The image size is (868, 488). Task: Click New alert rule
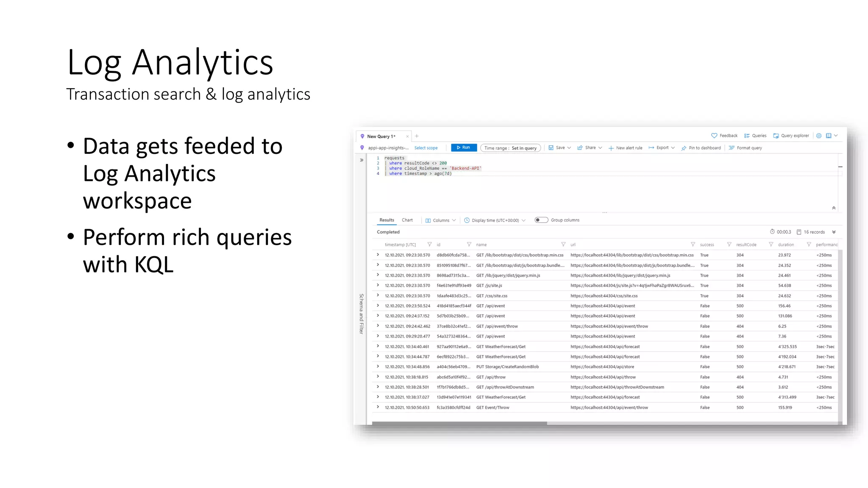click(625, 148)
